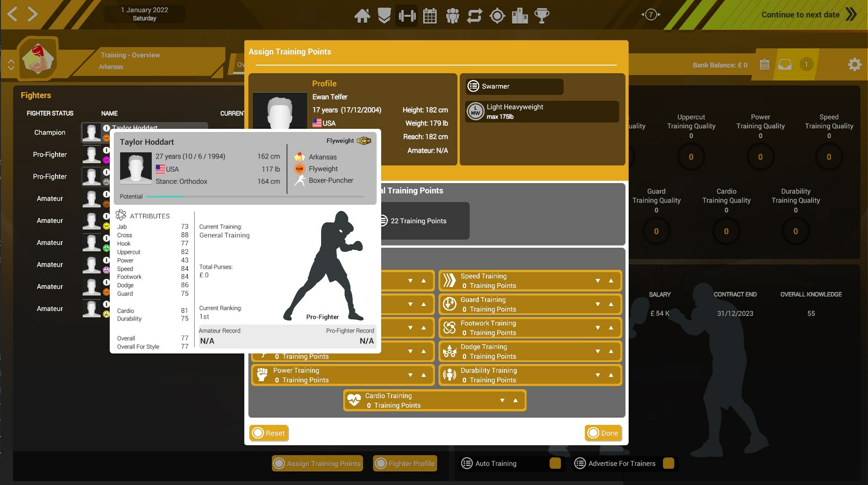Image resolution: width=868 pixels, height=485 pixels.
Task: Go forward with the right arrow
Action: click(x=33, y=14)
